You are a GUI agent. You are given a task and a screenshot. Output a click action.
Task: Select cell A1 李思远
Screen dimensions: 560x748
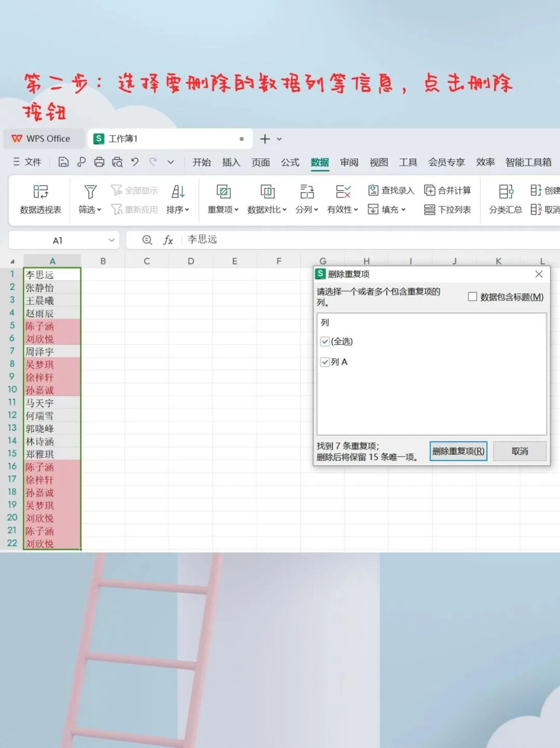pyautogui.click(x=52, y=275)
